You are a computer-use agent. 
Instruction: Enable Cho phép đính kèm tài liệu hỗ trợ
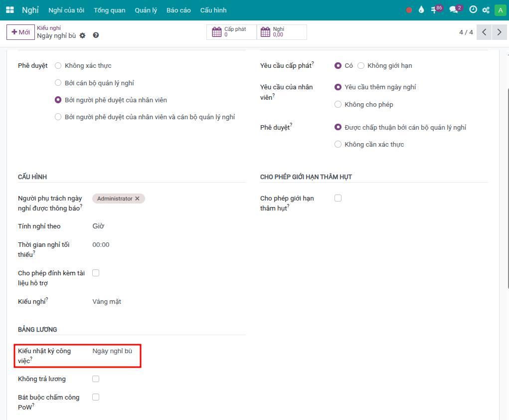click(96, 273)
